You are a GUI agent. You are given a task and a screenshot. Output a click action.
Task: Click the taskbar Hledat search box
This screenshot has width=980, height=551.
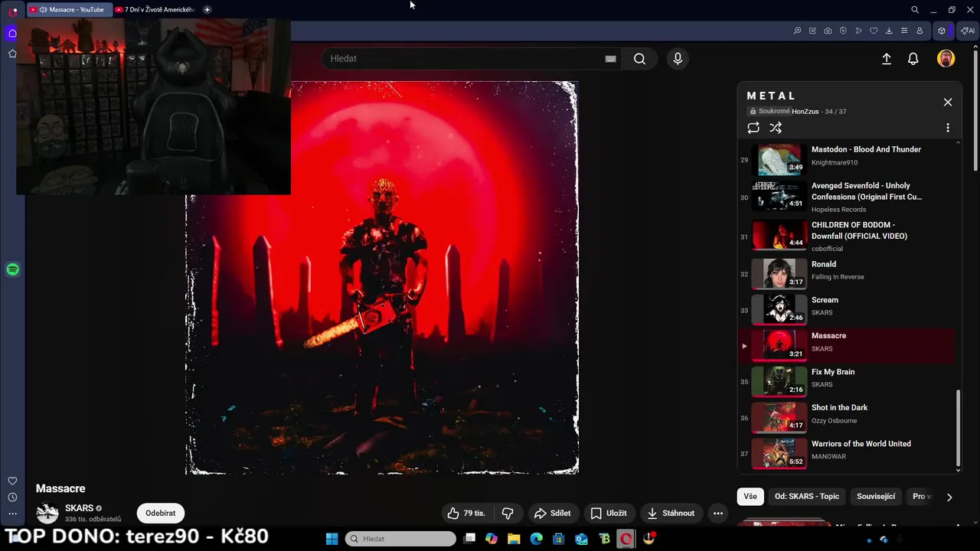[400, 539]
